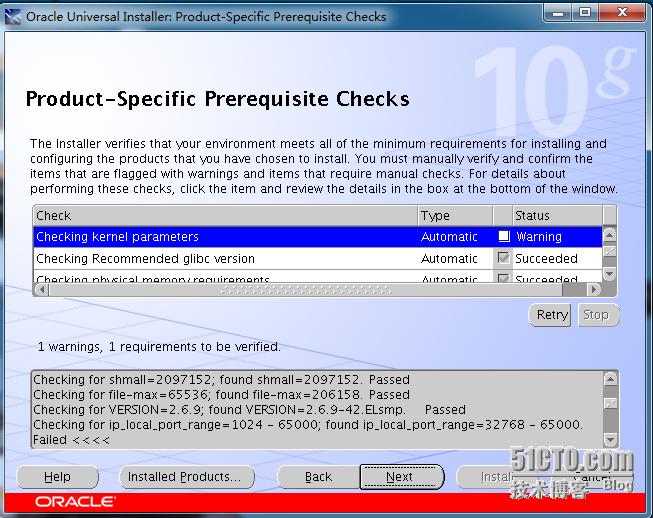The width and height of the screenshot is (653, 518).
Task: Click details box scroll down arrow
Action: click(611, 439)
